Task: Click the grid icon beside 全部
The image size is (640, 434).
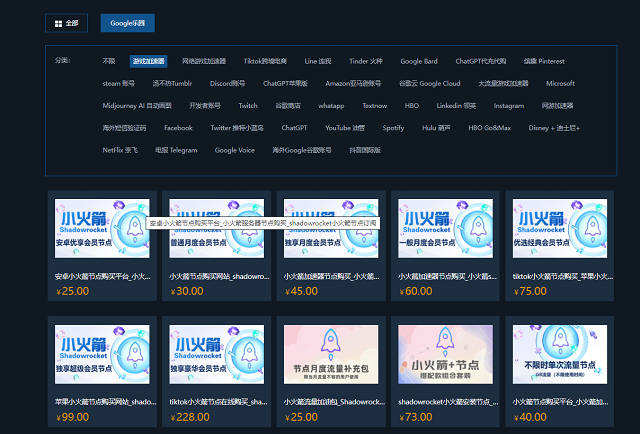Action: pyautogui.click(x=58, y=24)
